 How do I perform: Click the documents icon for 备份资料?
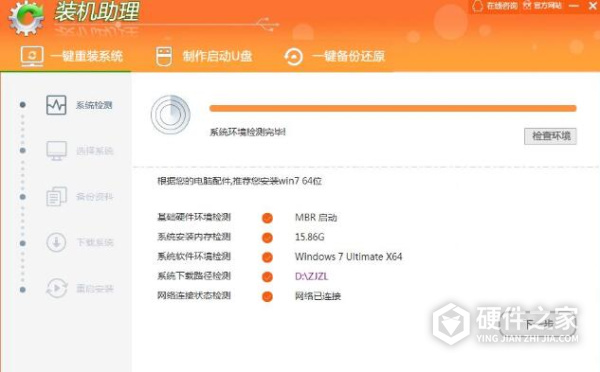(56, 197)
